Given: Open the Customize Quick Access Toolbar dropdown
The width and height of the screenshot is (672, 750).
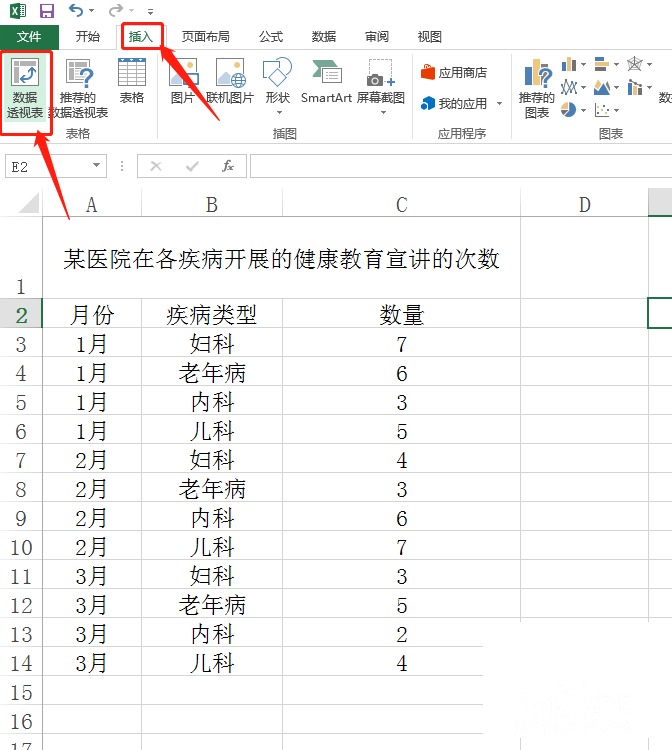Looking at the screenshot, I should pos(150,11).
